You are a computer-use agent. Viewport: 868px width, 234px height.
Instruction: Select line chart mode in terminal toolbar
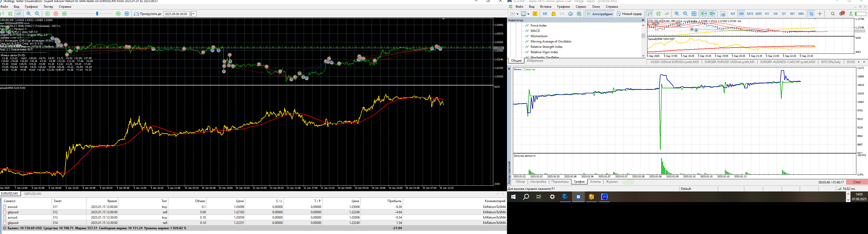[x=667, y=14]
